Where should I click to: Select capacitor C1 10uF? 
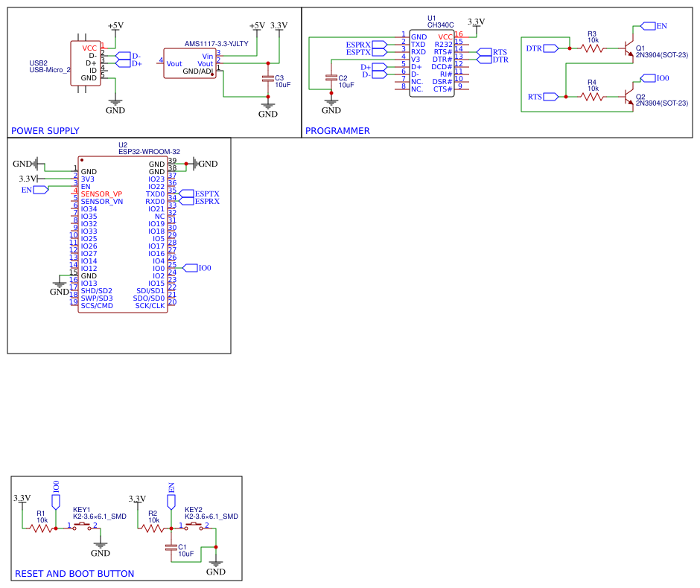coord(171,547)
